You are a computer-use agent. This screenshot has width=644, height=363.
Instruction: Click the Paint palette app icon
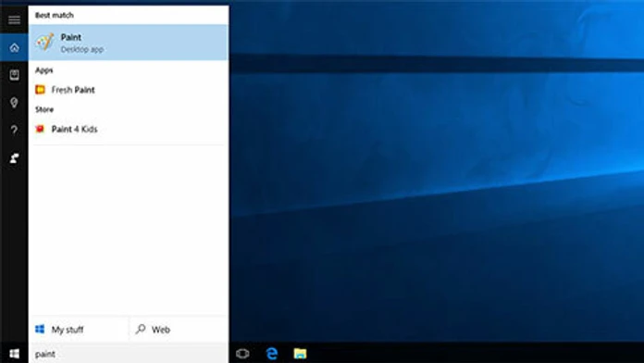(44, 43)
